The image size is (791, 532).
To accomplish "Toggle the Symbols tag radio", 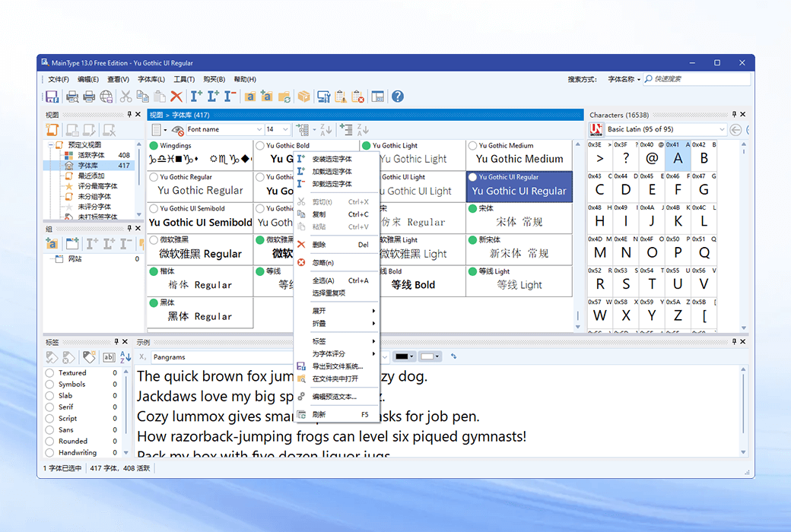I will pos(49,385).
